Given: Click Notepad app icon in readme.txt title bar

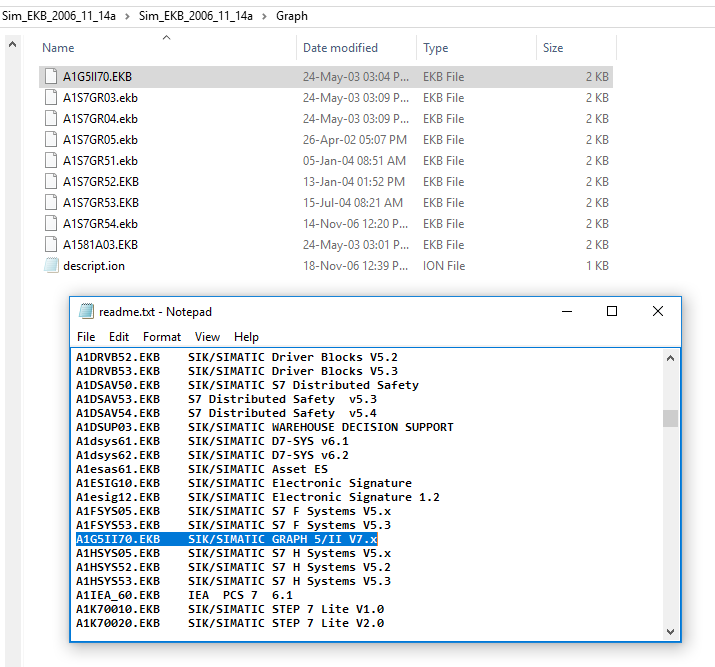Looking at the screenshot, I should [86, 311].
